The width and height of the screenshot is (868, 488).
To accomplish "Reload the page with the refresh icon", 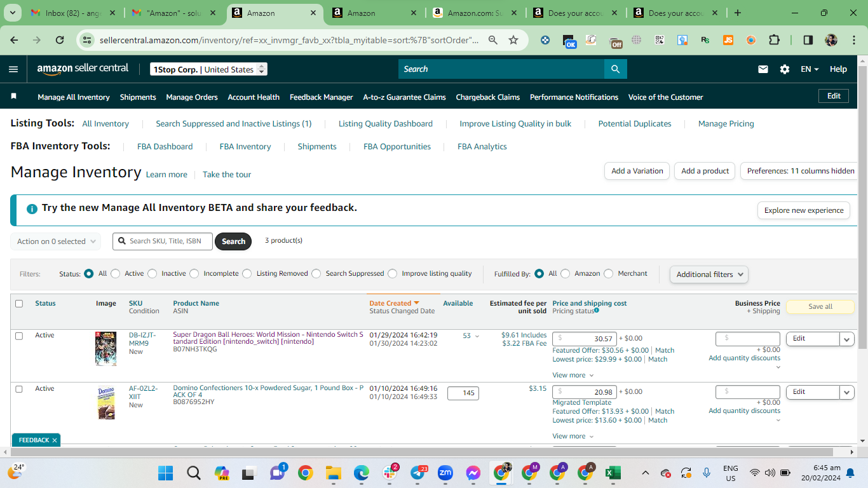I will click(x=60, y=40).
